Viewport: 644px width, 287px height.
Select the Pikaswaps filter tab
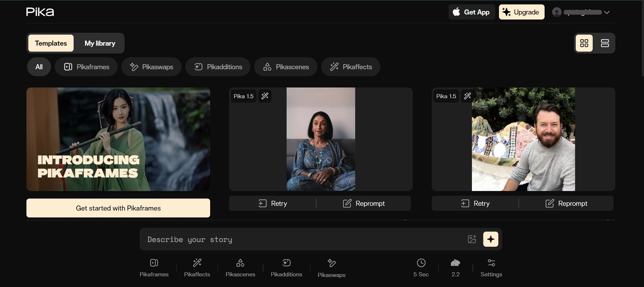(x=152, y=67)
